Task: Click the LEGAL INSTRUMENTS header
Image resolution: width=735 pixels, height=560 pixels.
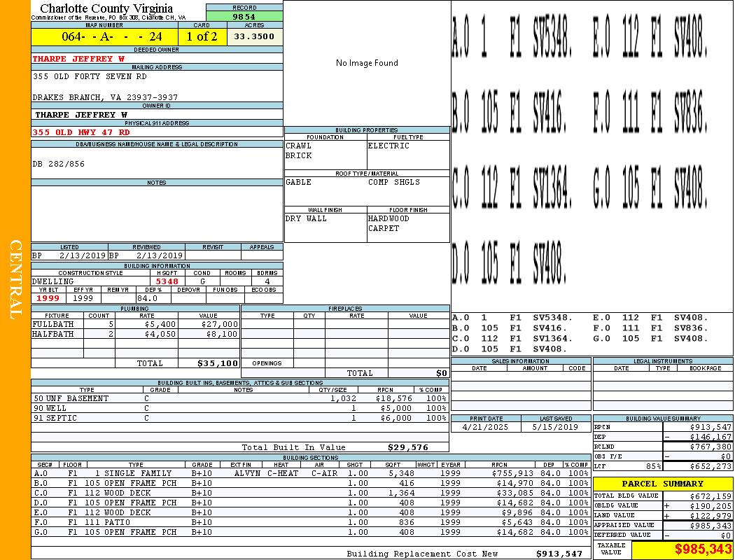Action: (663, 360)
